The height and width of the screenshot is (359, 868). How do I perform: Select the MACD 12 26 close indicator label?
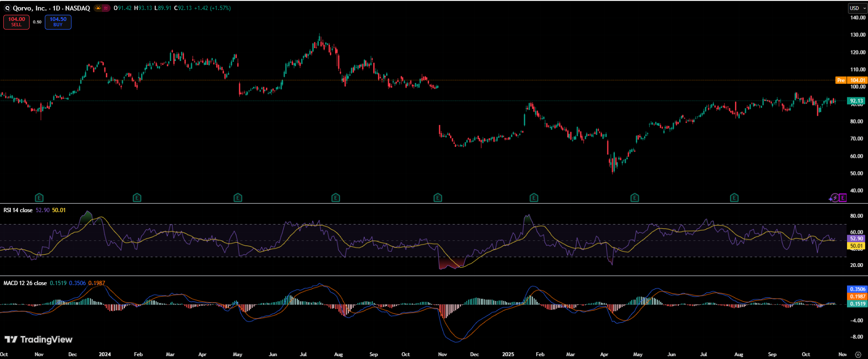(x=25, y=283)
